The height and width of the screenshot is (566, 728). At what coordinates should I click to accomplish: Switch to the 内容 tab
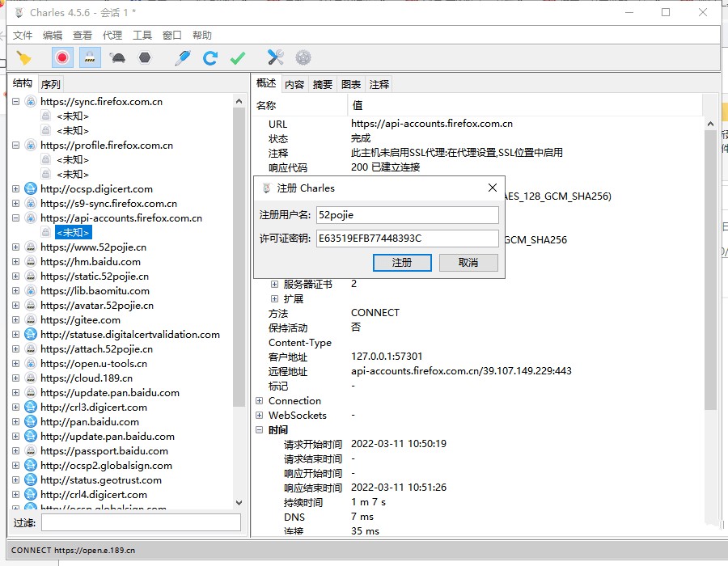294,84
